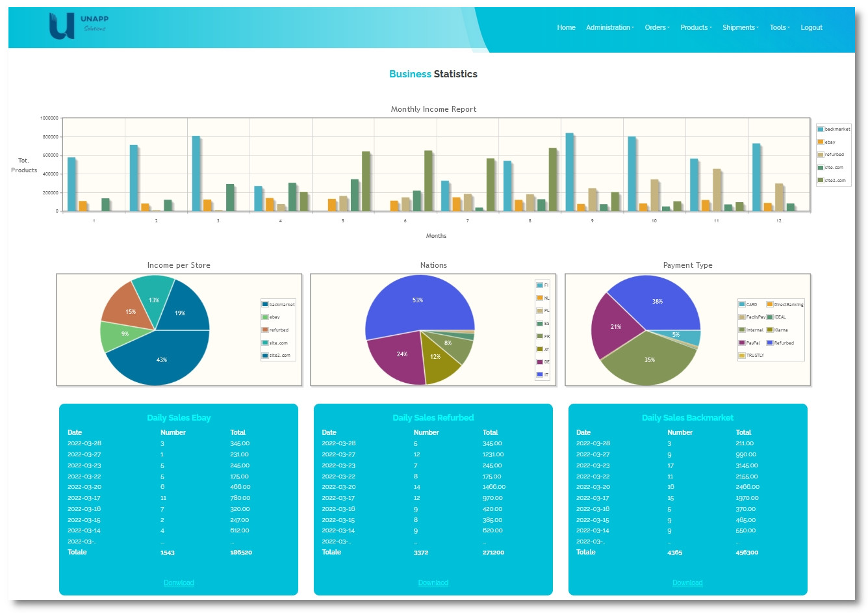Select the IT legend marker in Nations chart
Image resolution: width=868 pixels, height=613 pixels.
click(x=539, y=375)
